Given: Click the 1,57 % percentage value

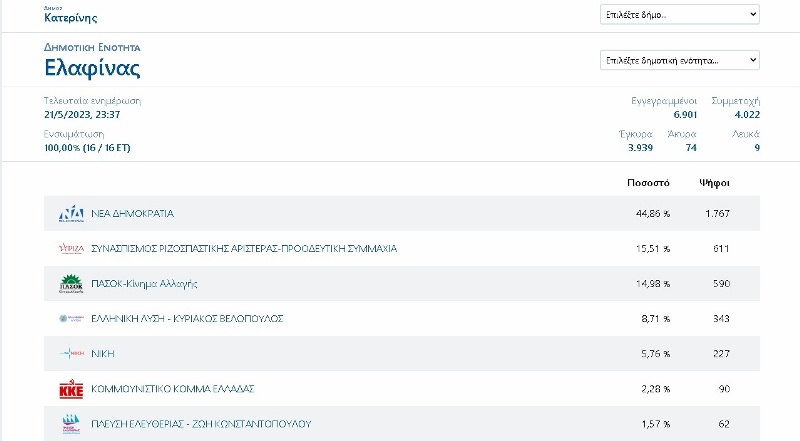Looking at the screenshot, I should pyautogui.click(x=656, y=424).
